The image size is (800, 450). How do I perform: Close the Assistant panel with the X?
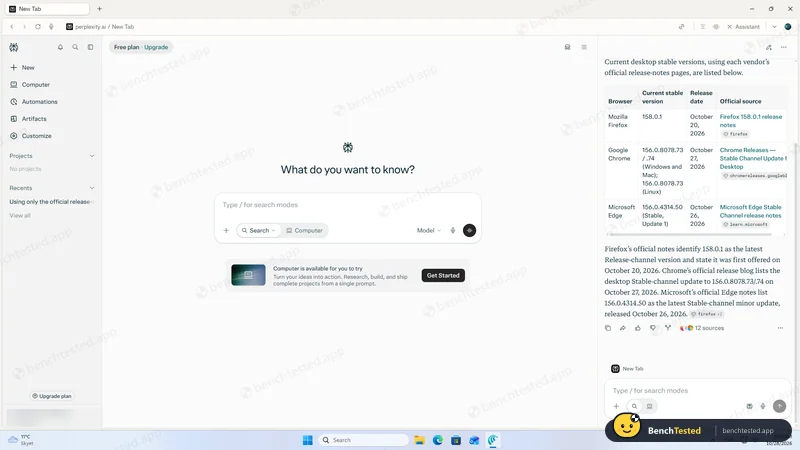coord(730,27)
